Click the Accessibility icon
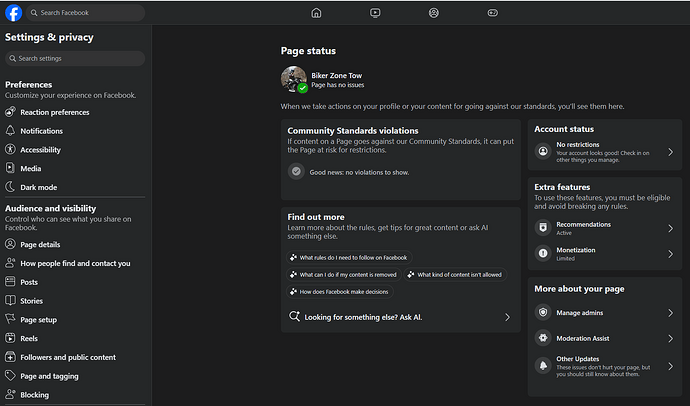The height and width of the screenshot is (406, 690). pyautogui.click(x=10, y=149)
